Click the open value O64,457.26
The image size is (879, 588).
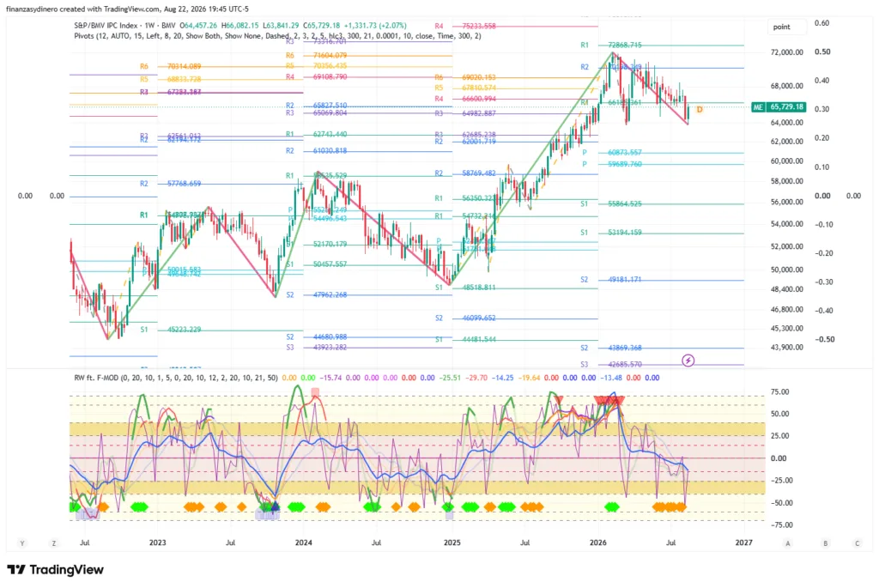[x=197, y=26]
